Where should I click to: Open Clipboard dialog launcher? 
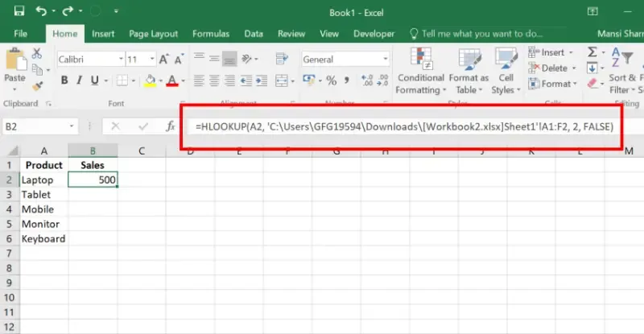click(x=49, y=104)
